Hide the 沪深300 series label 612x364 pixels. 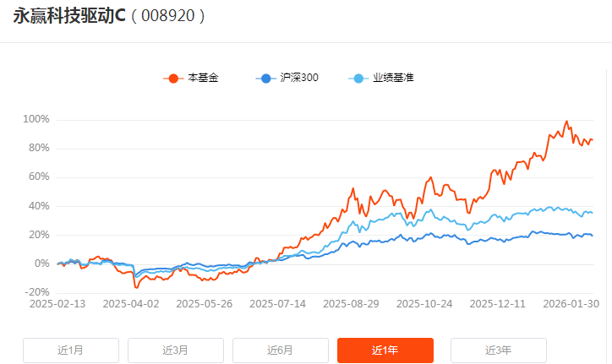point(299,79)
